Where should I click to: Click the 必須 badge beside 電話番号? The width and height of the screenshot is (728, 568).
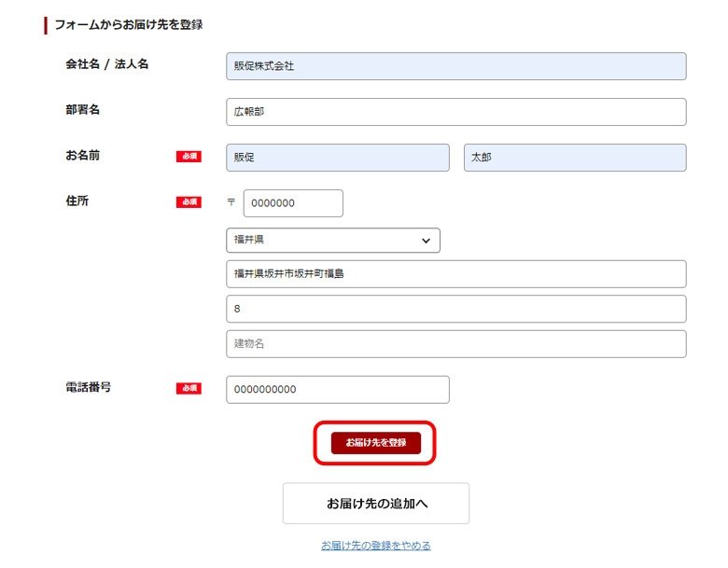[x=189, y=388]
